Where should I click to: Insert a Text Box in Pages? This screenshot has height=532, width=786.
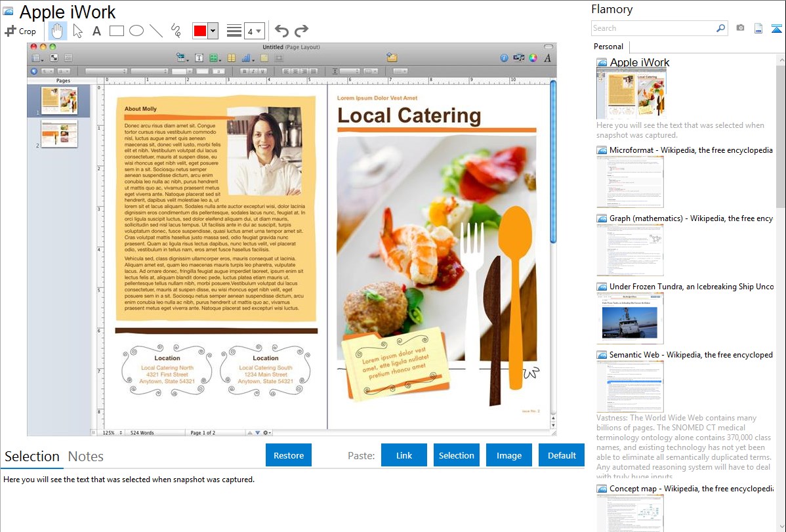[x=199, y=58]
